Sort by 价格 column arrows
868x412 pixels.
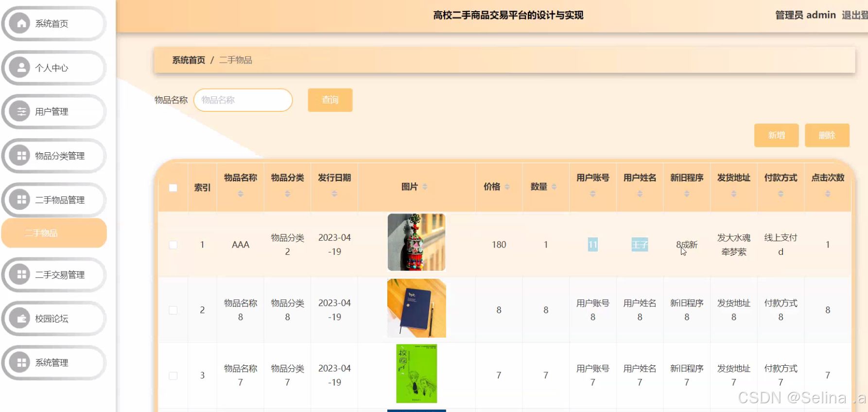click(507, 186)
